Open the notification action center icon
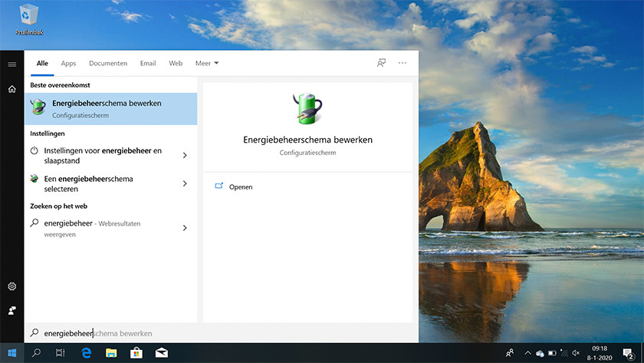The image size is (644, 363). [629, 354]
